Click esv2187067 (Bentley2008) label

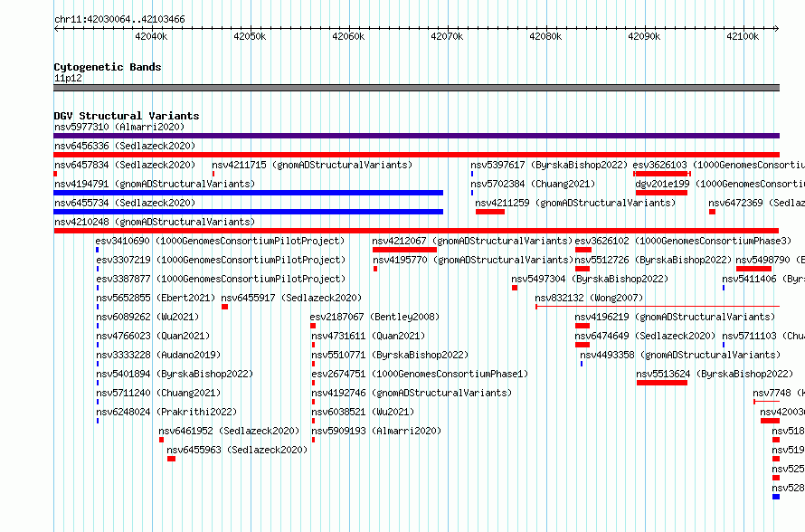374,317
